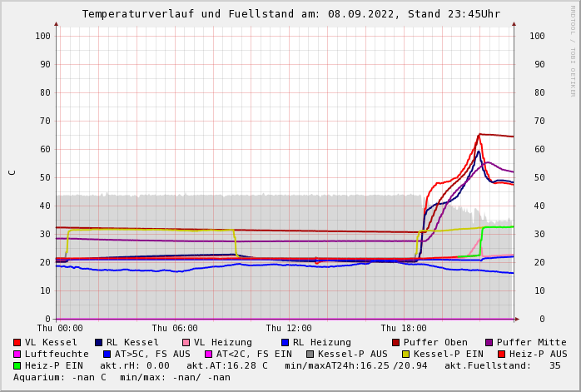The image size is (581, 392).
Task: Click the Thu 18:00 time axis label
Action: tap(404, 329)
